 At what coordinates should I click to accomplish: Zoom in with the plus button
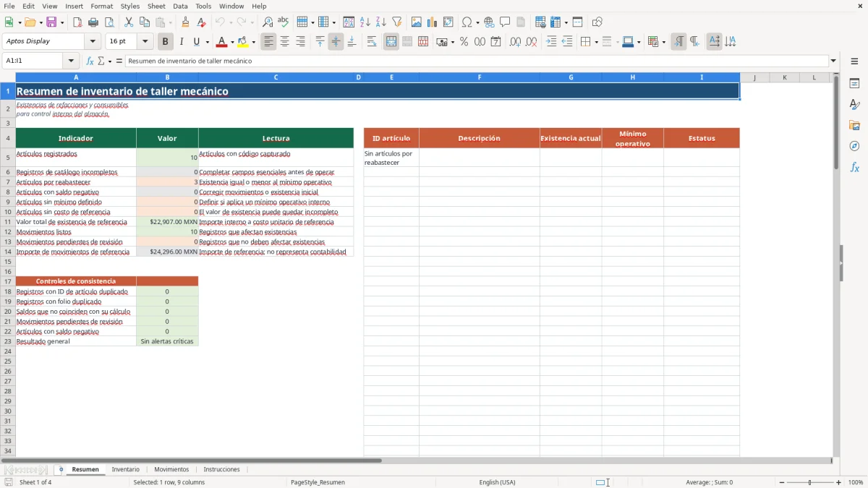pos(838,482)
